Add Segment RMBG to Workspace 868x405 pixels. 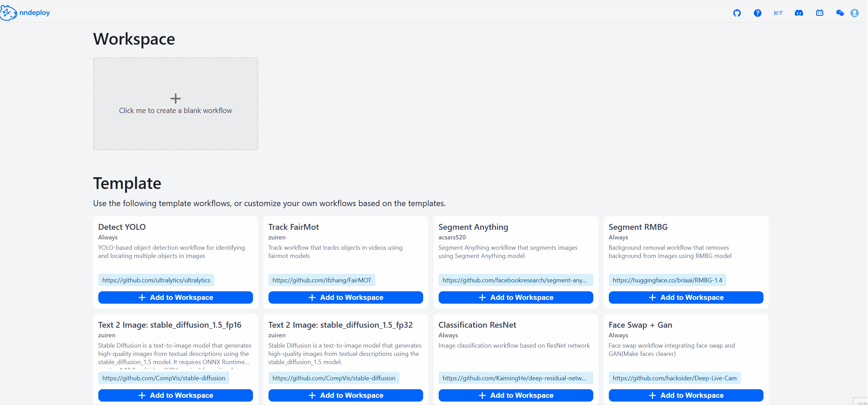pos(686,297)
